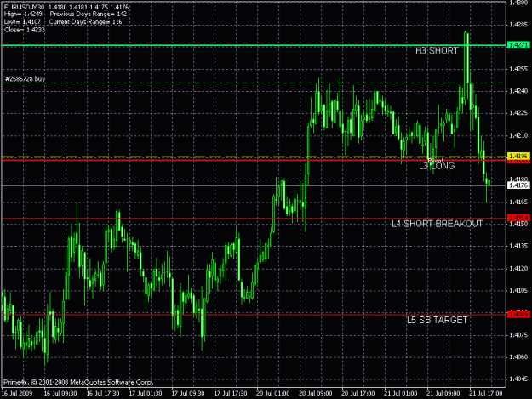532x399 pixels.
Task: Click the white 1.4176 current price tag
Action: pyautogui.click(x=518, y=185)
